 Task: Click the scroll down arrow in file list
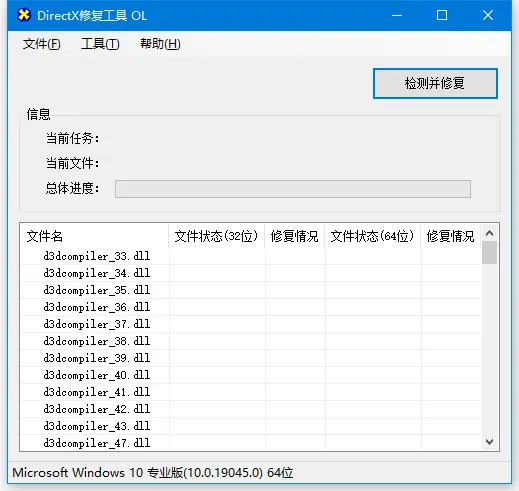coord(489,442)
